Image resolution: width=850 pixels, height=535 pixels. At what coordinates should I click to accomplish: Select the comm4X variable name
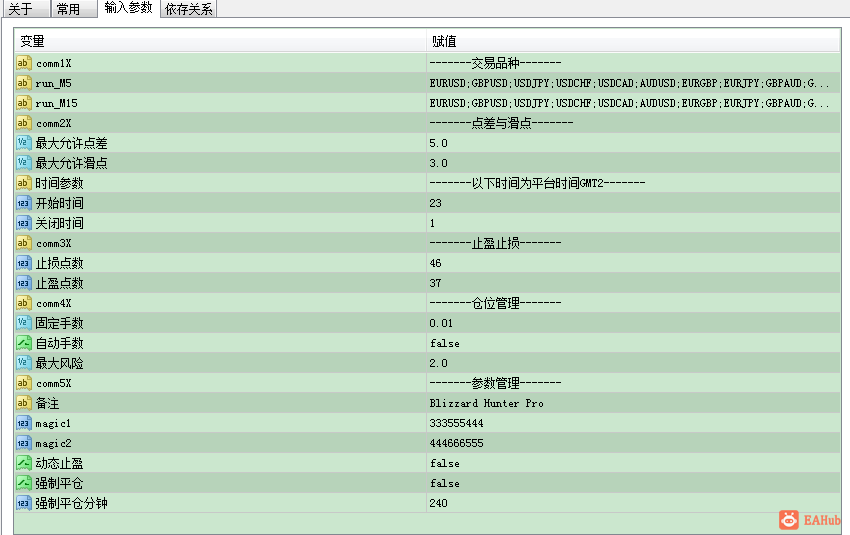click(54, 304)
